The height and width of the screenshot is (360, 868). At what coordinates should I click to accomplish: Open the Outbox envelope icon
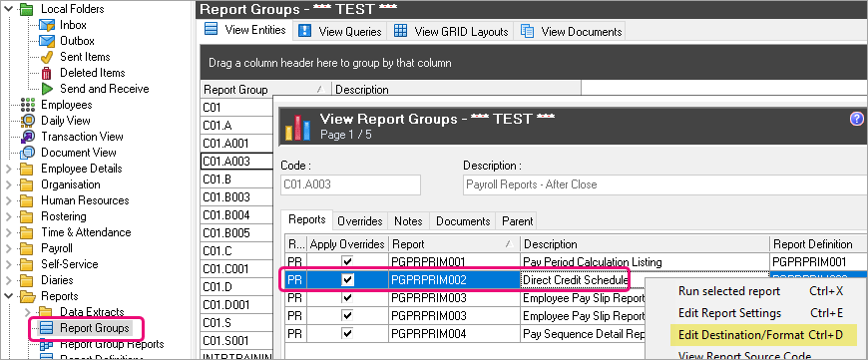47,41
